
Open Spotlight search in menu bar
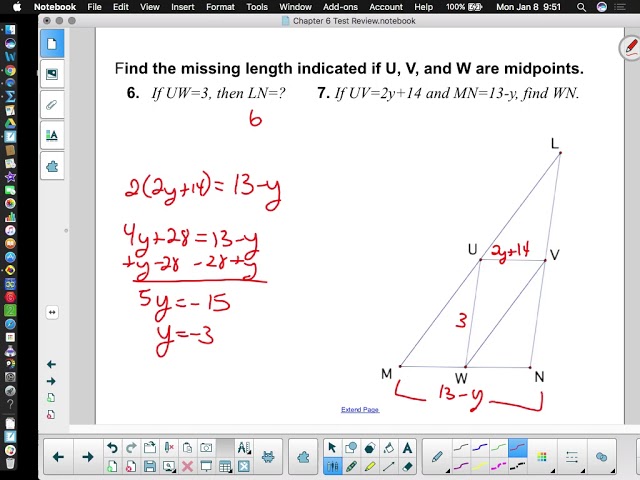click(581, 7)
